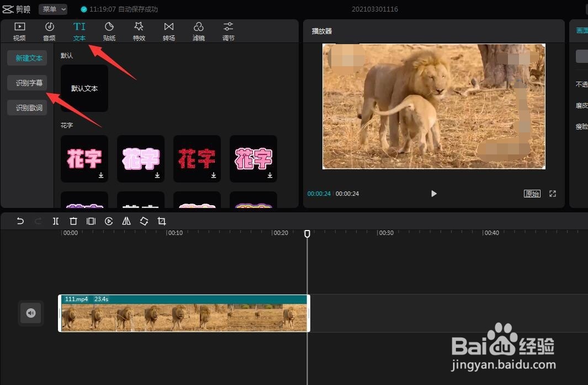The height and width of the screenshot is (385, 588).
Task: Open the 音频 (Audio) tab
Action: (x=49, y=31)
